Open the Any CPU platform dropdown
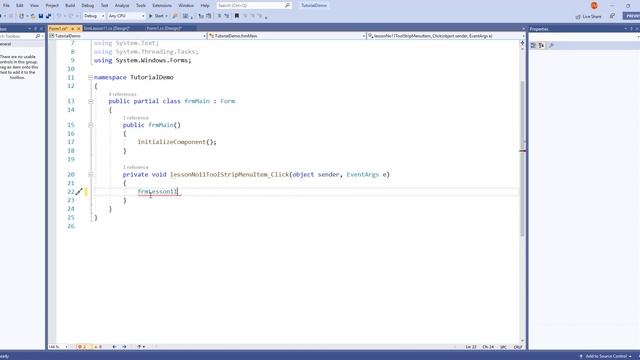640x360 pixels. click(x=126, y=16)
